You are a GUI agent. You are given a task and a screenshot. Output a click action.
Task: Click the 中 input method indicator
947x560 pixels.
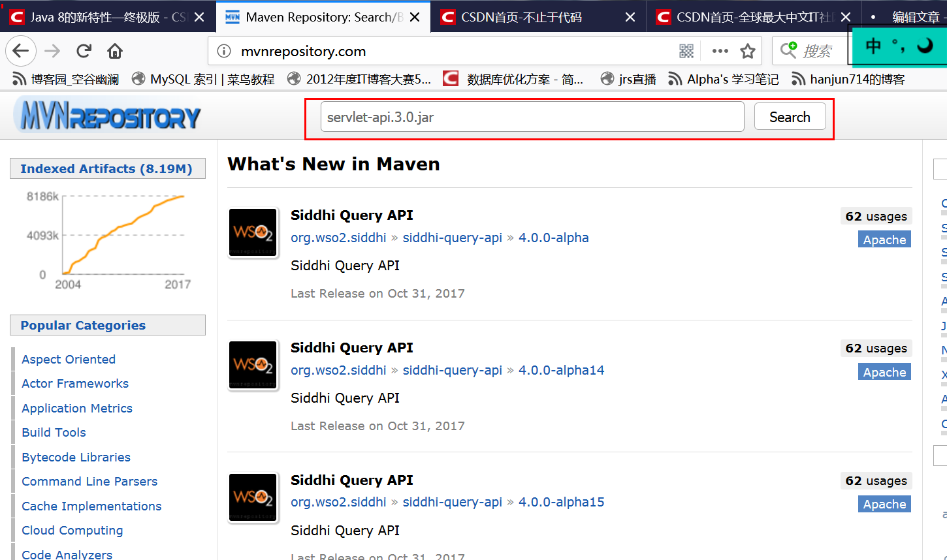pyautogui.click(x=873, y=46)
